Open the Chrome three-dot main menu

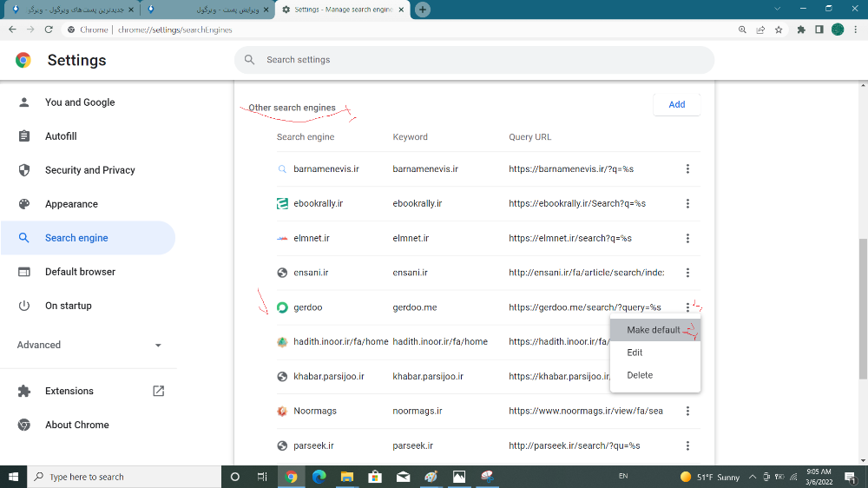[x=855, y=30]
